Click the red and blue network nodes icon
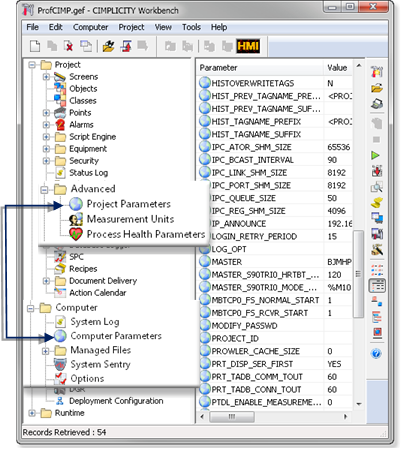The height and width of the screenshot is (449, 401). pos(377,301)
